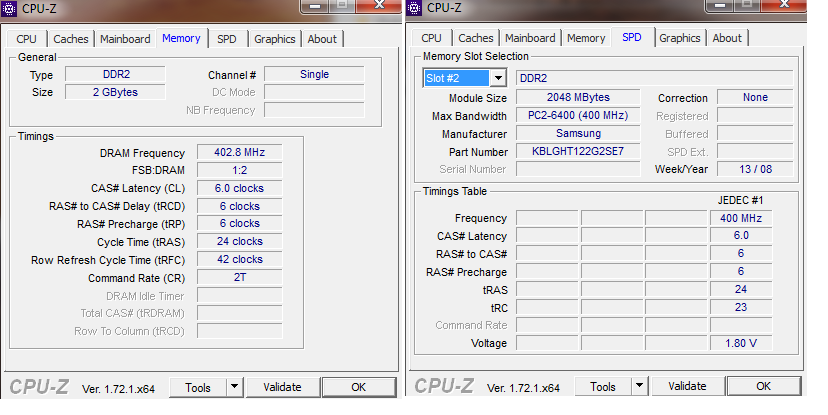Open the CPU tab in right window
The width and height of the screenshot is (828, 415).
pyautogui.click(x=431, y=38)
